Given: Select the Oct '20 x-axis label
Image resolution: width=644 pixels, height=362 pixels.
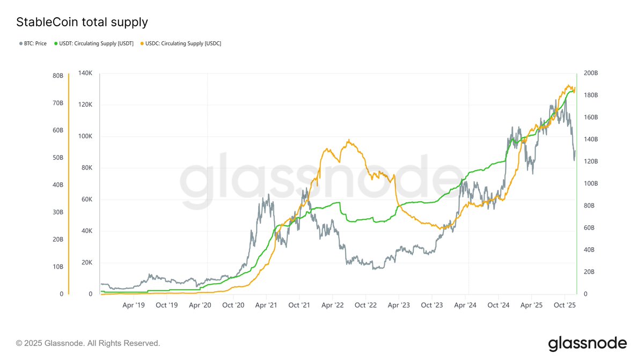Looking at the screenshot, I should 233,305.
